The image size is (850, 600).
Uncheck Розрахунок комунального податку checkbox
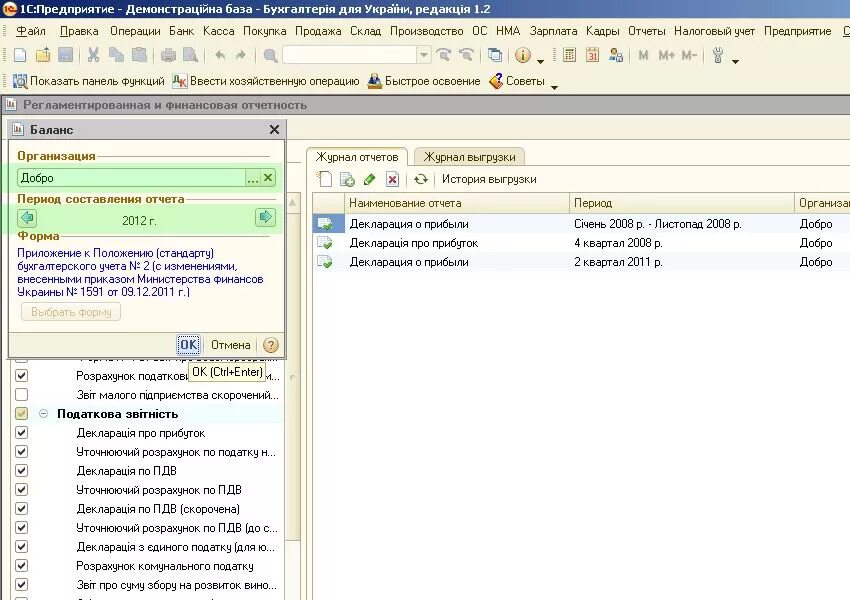[21, 565]
